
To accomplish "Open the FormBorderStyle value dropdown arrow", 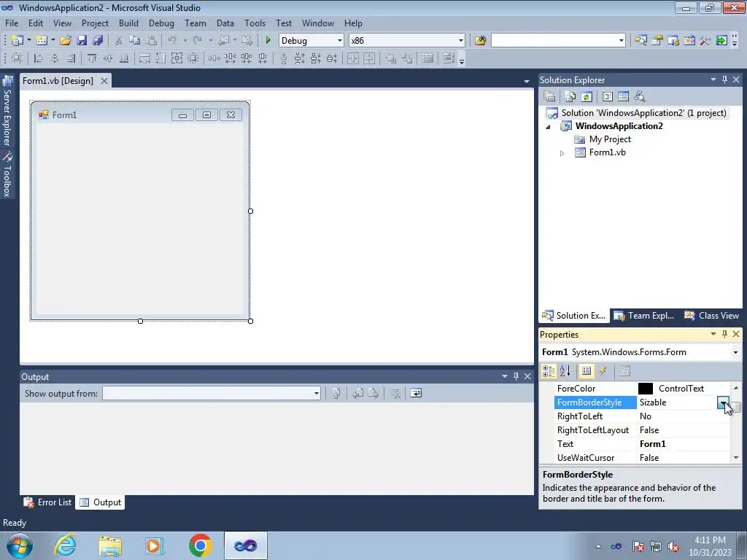I will coord(724,402).
